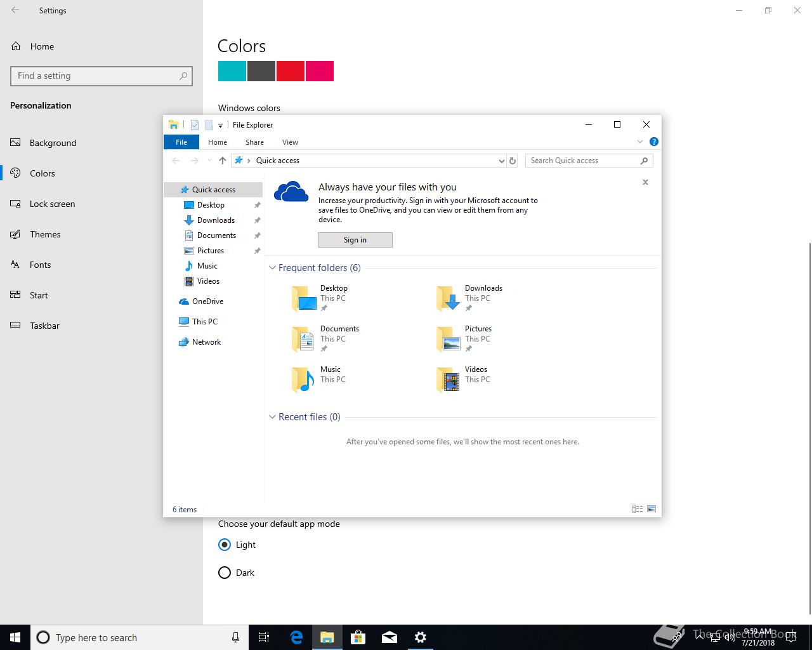Image resolution: width=812 pixels, height=650 pixels.
Task: Pick the teal color swatch in Settings
Action: coord(232,71)
